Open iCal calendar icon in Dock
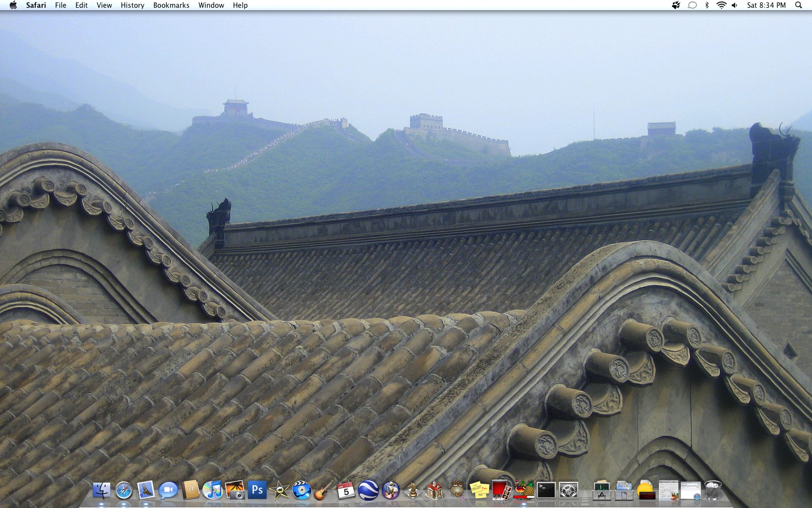This screenshot has height=508, width=812. (346, 491)
